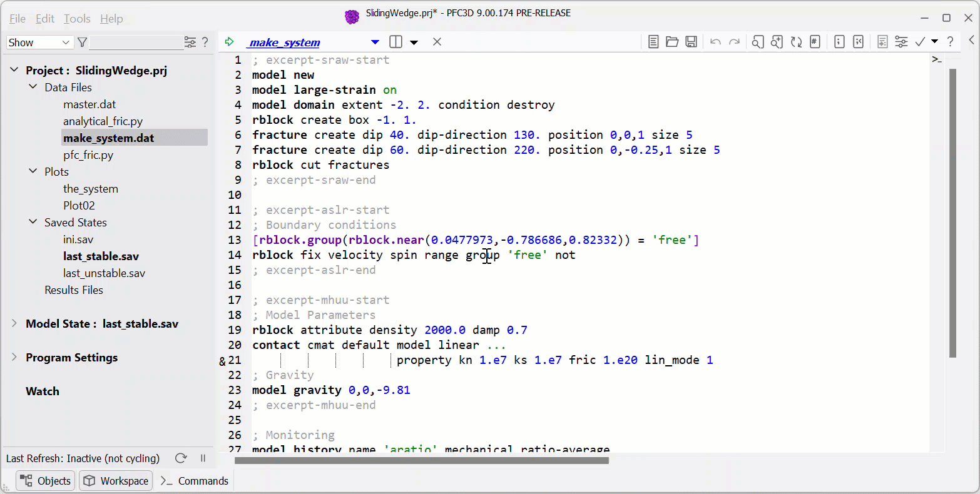The width and height of the screenshot is (980, 494).
Task: Click the horizontal scrollbar under the editor
Action: click(421, 461)
